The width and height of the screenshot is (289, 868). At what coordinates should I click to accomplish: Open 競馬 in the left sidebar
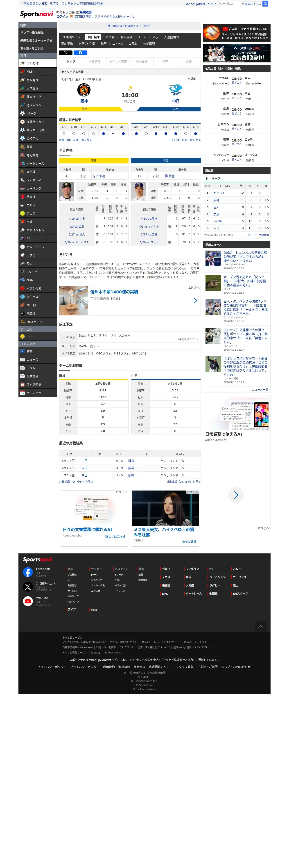[x=37, y=146]
